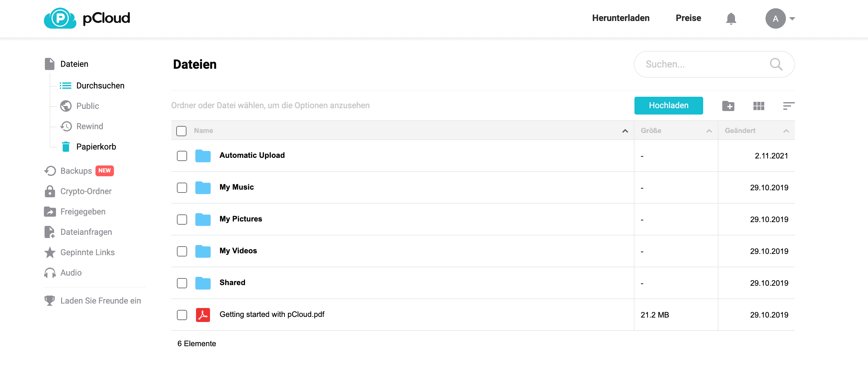Expand the account dropdown arrow

pos(792,19)
